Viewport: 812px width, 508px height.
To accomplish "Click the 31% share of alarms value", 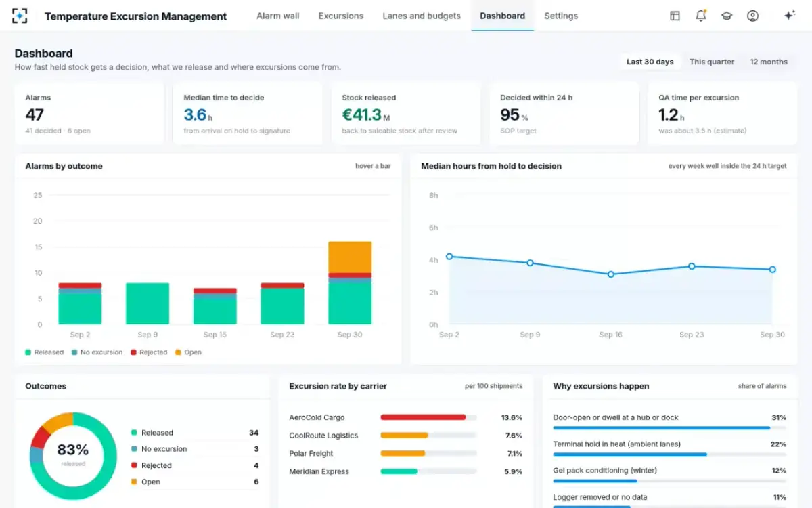I will click(779, 417).
